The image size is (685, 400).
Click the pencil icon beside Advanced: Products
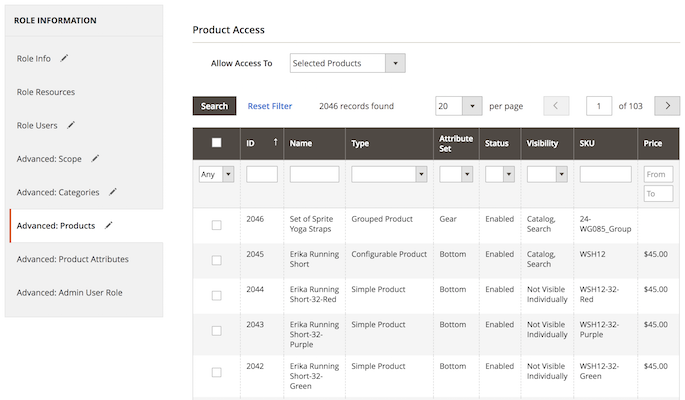pyautogui.click(x=108, y=225)
